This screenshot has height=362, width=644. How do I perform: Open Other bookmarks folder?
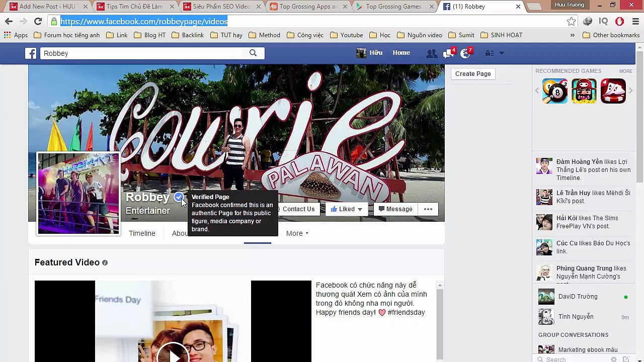pyautogui.click(x=611, y=35)
